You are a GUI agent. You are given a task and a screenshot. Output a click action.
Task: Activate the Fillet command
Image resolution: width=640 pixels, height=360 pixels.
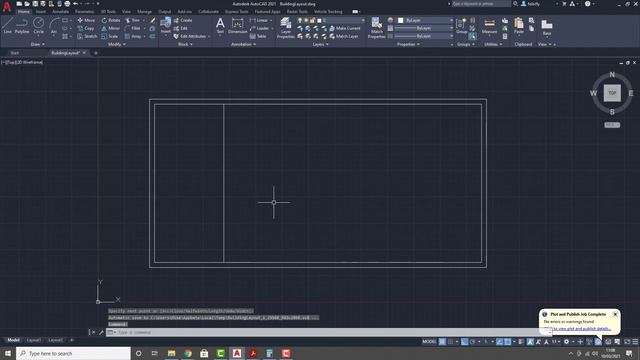(x=133, y=28)
